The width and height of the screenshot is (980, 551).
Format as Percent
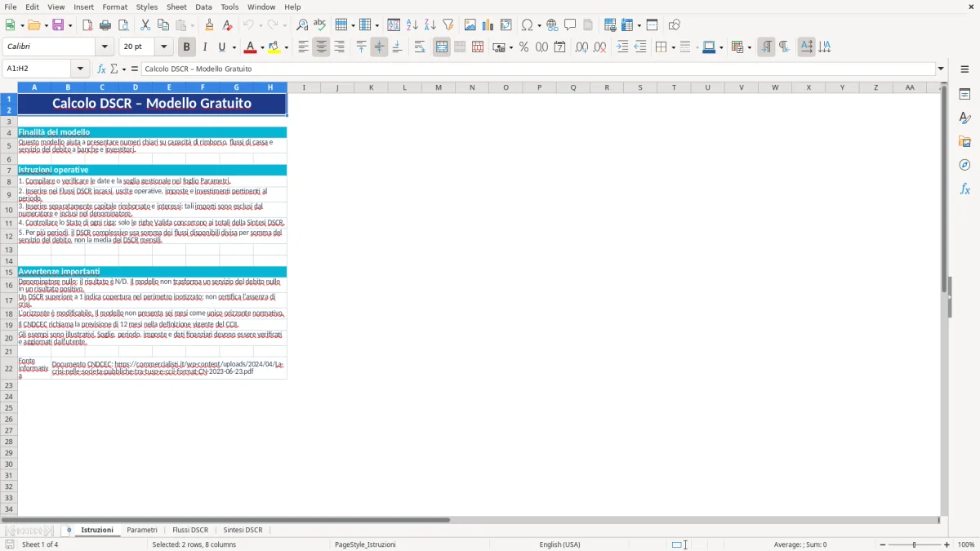[x=523, y=47]
